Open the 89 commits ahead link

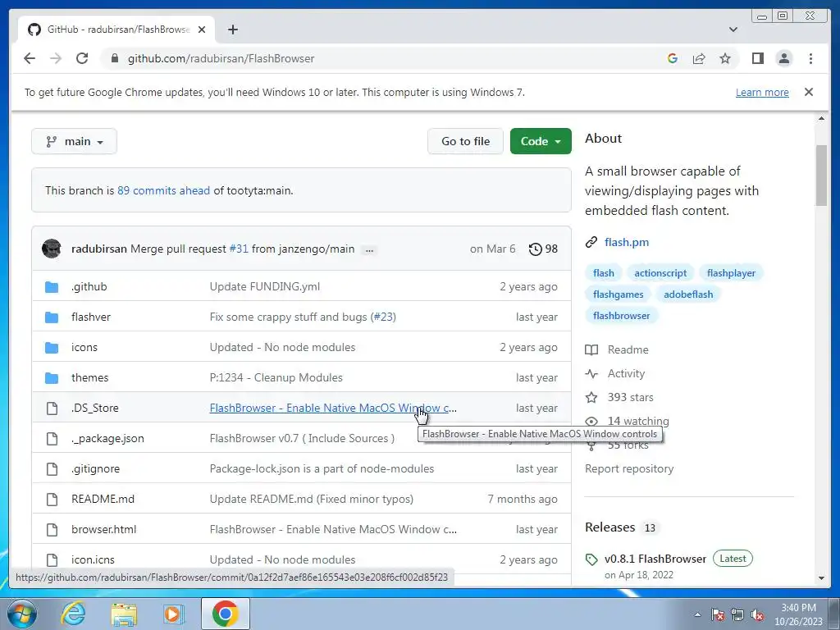(163, 190)
